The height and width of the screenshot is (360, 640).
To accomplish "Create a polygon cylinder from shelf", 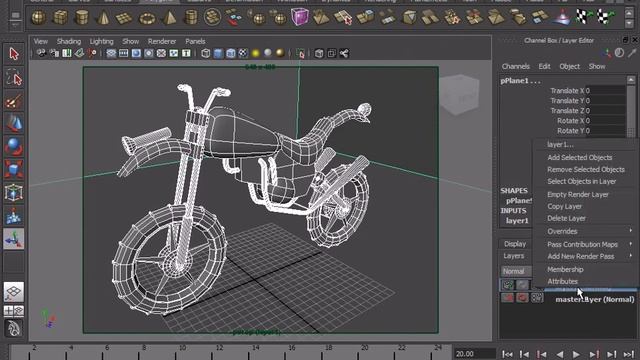I will pyautogui.click(x=82, y=18).
